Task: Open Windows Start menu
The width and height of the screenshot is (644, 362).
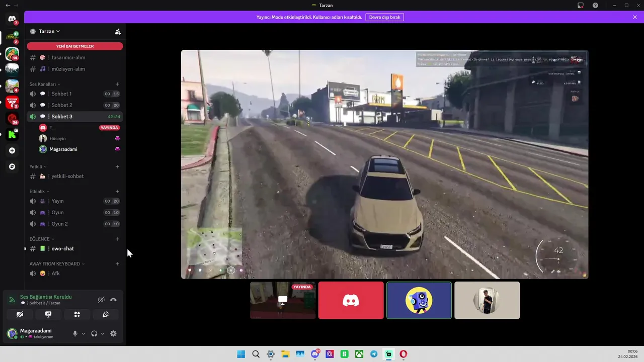Action: point(241,354)
